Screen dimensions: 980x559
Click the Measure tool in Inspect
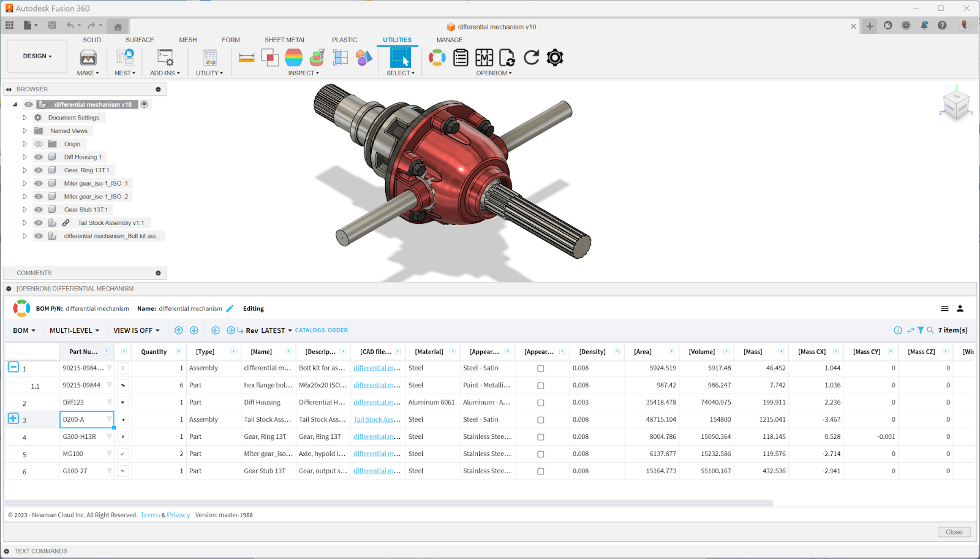click(246, 58)
